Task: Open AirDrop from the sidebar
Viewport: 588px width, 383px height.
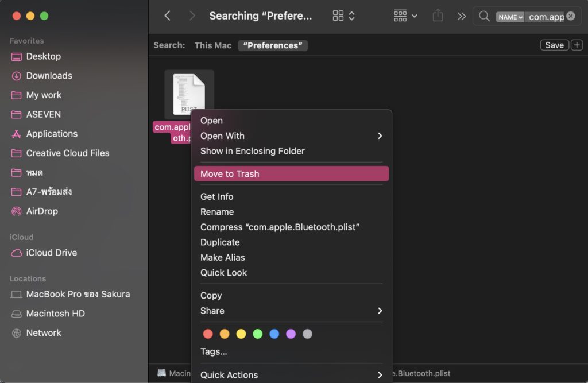Action: 42,211
